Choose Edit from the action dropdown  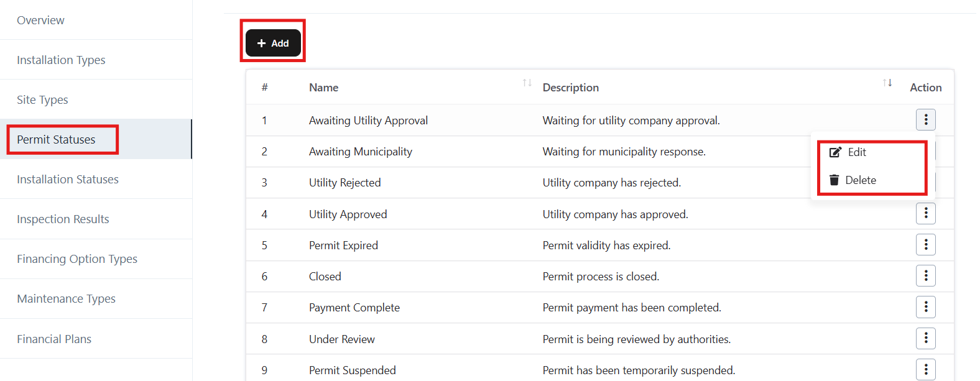pos(856,152)
